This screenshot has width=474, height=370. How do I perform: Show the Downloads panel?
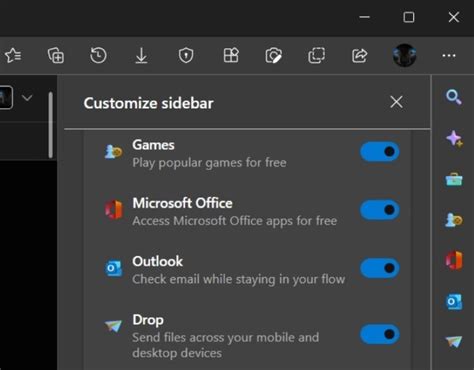[x=141, y=55]
